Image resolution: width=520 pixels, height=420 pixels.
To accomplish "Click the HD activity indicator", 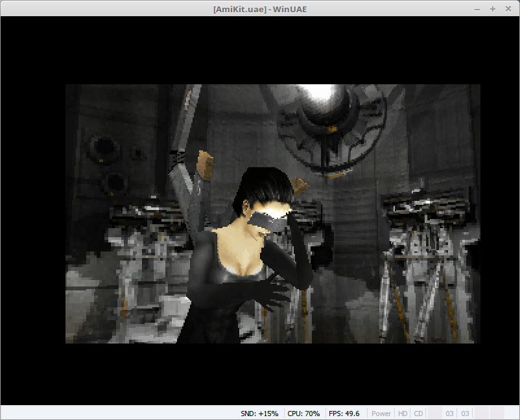I will point(403,414).
